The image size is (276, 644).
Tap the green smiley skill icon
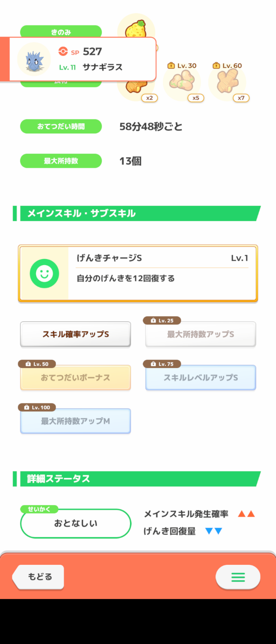(x=44, y=273)
